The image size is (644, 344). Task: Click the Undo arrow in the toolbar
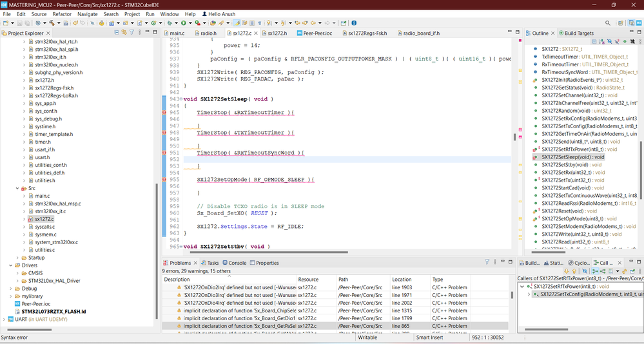point(75,23)
